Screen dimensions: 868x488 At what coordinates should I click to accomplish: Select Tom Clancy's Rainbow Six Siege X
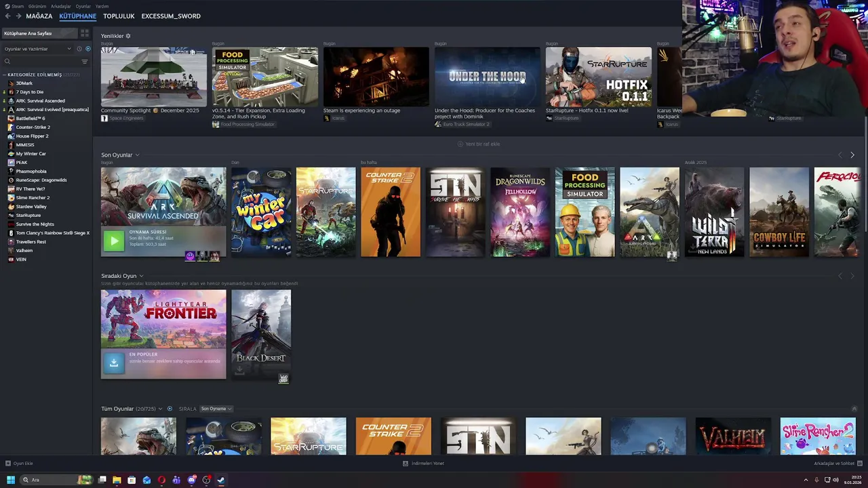coord(53,233)
